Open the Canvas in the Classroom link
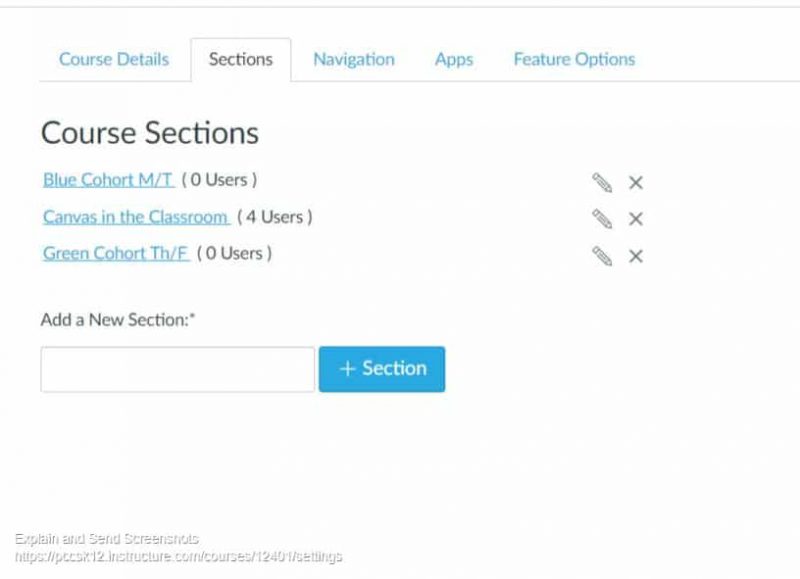 pyautogui.click(x=135, y=217)
